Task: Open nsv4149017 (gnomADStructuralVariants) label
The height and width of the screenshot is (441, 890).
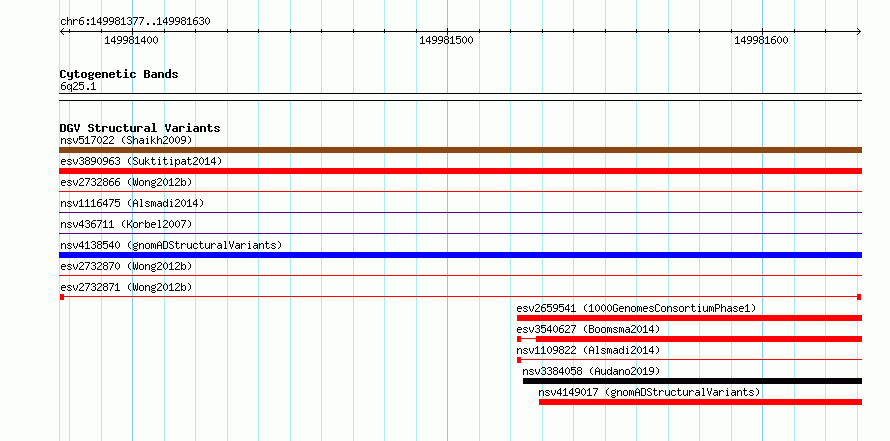Action: pyautogui.click(x=649, y=392)
